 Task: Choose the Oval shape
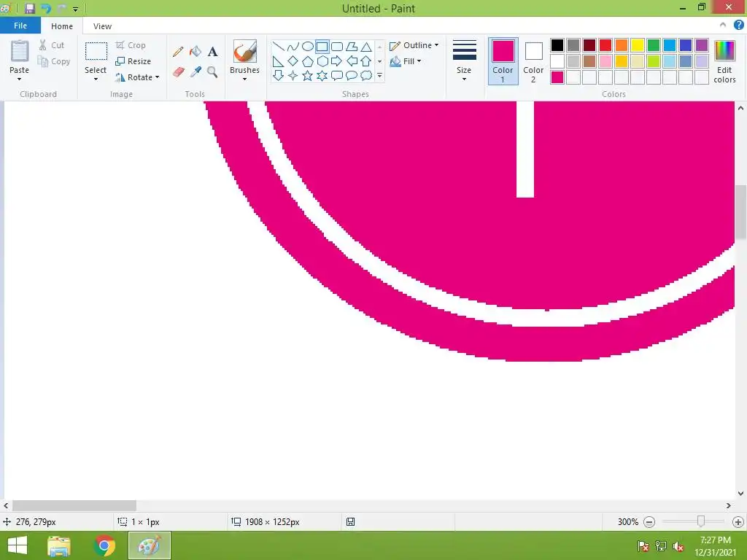click(308, 46)
